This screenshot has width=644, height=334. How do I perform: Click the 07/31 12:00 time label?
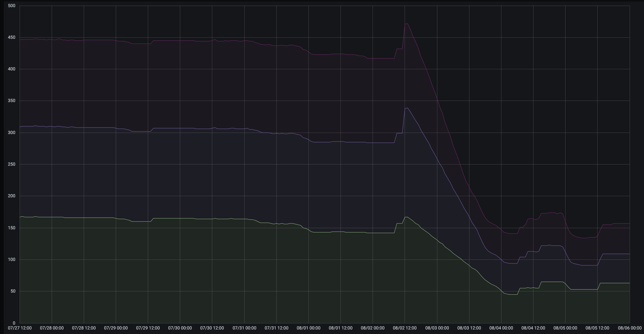(x=277, y=328)
